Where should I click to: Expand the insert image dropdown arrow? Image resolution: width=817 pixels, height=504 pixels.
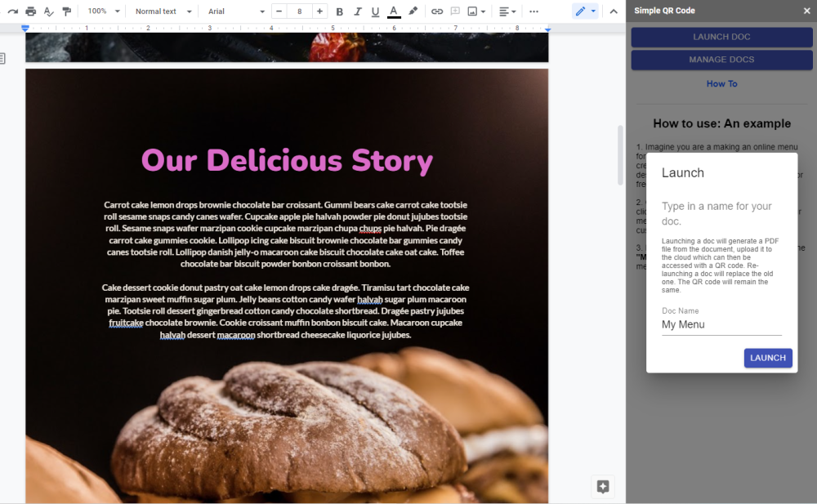pyautogui.click(x=484, y=11)
